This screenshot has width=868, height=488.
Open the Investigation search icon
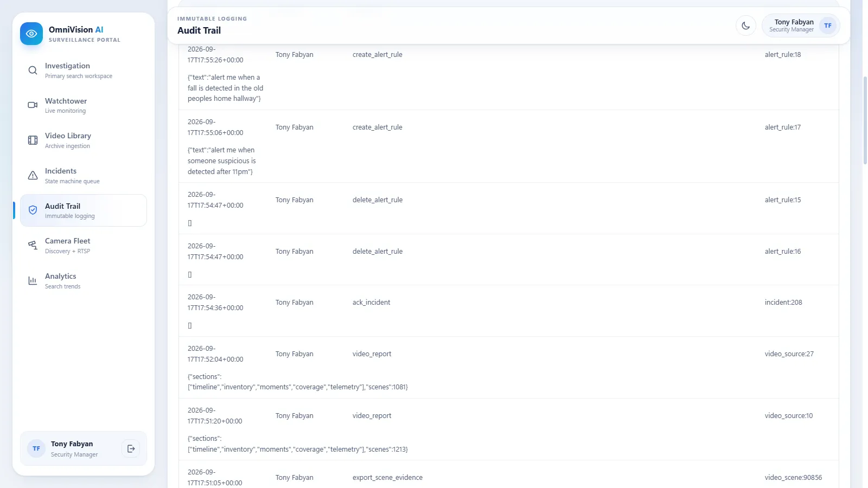pos(33,70)
